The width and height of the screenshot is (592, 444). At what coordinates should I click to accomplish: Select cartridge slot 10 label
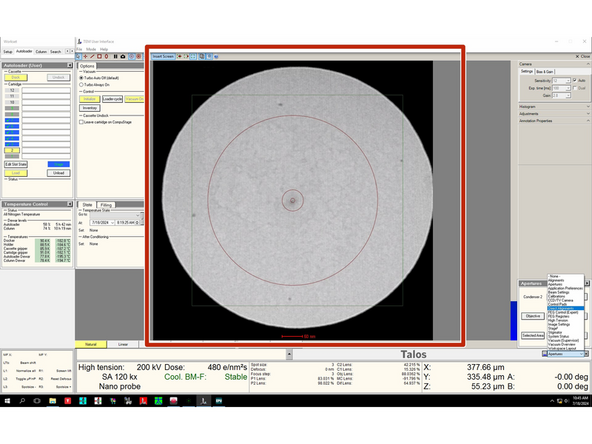click(x=12, y=102)
